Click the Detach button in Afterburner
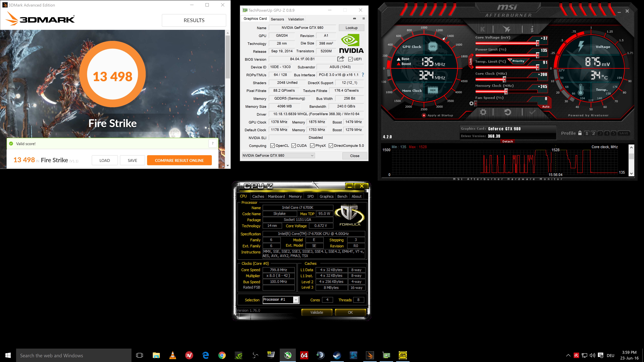The height and width of the screenshot is (362, 644). pyautogui.click(x=507, y=141)
